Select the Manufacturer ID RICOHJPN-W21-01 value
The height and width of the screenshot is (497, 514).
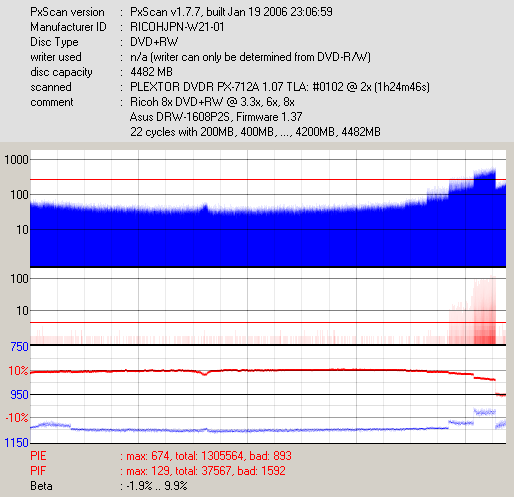tap(177, 27)
